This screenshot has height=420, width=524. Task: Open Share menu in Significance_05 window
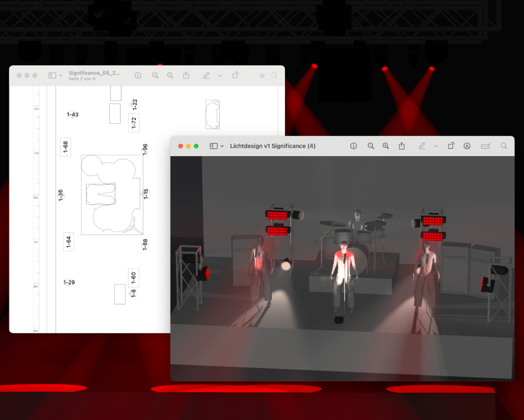[186, 76]
